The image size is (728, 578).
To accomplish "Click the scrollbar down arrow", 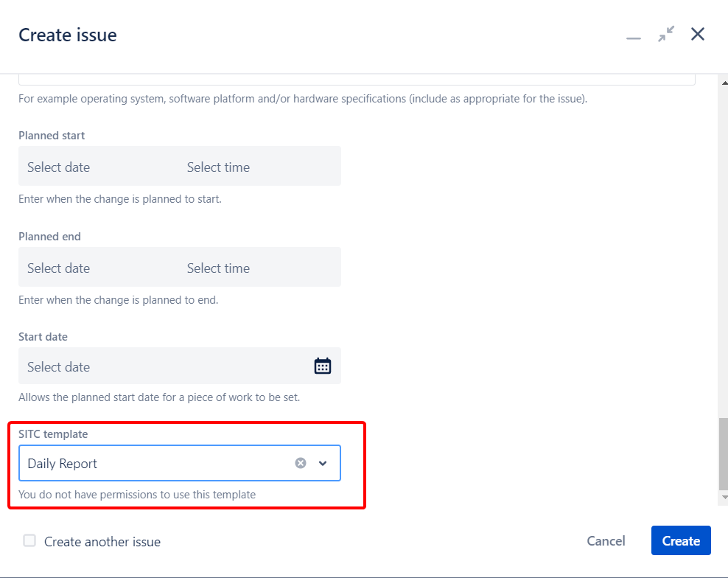I will tap(723, 498).
